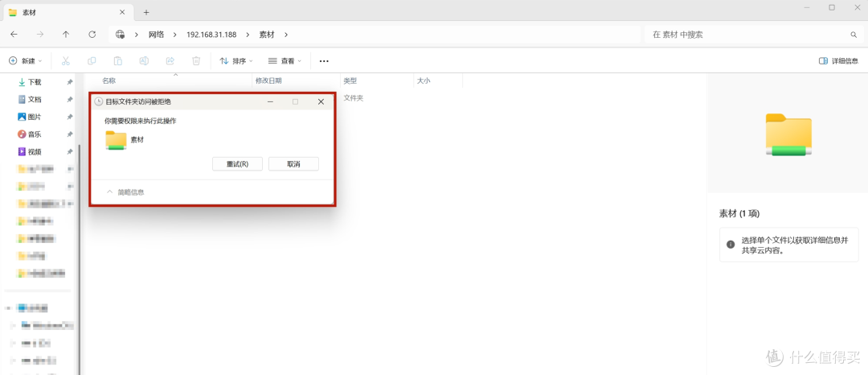
Task: Open the 新建 new item menu
Action: [25, 61]
